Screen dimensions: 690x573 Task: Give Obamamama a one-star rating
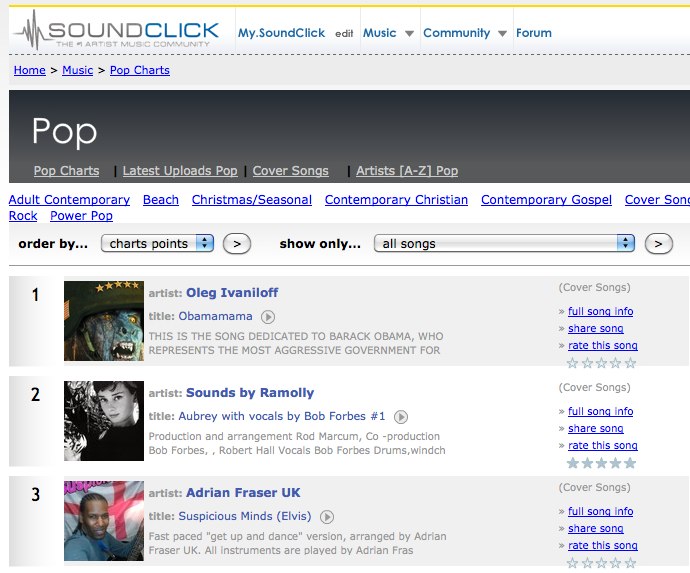pyautogui.click(x=573, y=363)
